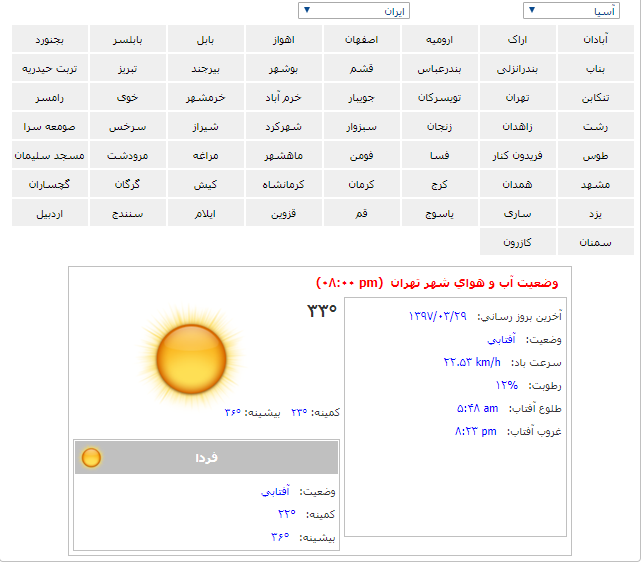Choose بابلسر from city grid
642x563 pixels.
[x=128, y=39]
